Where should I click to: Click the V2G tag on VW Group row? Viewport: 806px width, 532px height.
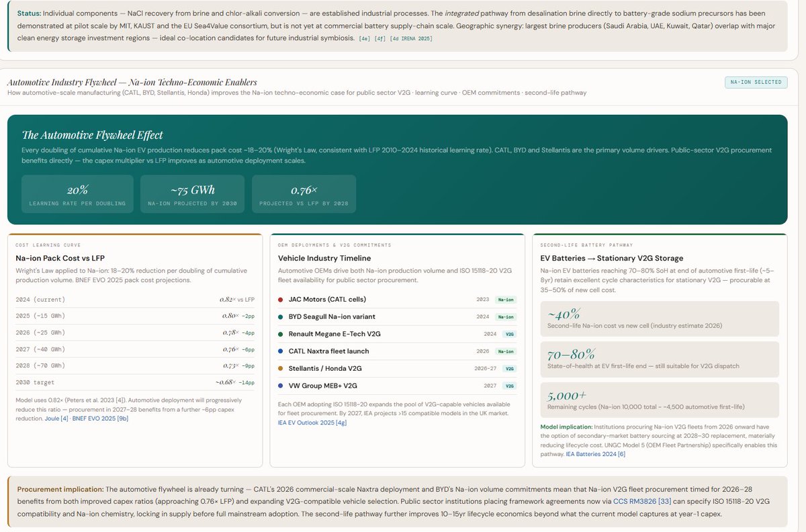tap(509, 386)
